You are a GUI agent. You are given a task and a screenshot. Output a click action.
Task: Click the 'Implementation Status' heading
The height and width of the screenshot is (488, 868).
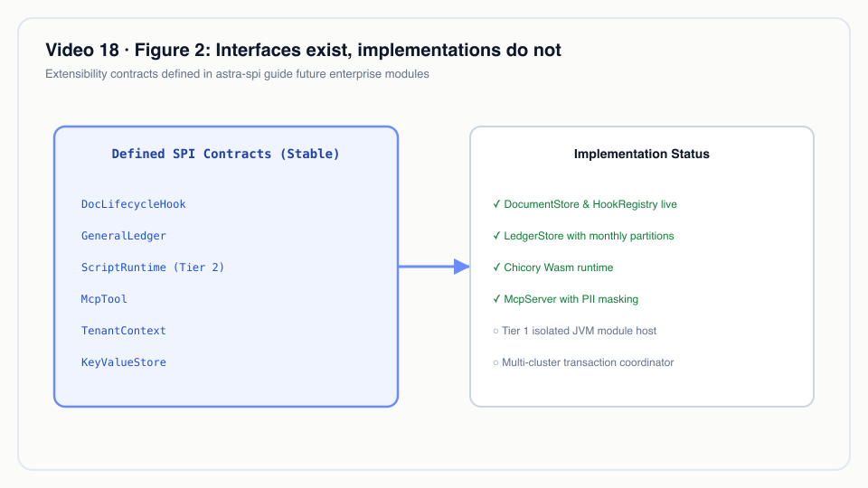pyautogui.click(x=642, y=154)
